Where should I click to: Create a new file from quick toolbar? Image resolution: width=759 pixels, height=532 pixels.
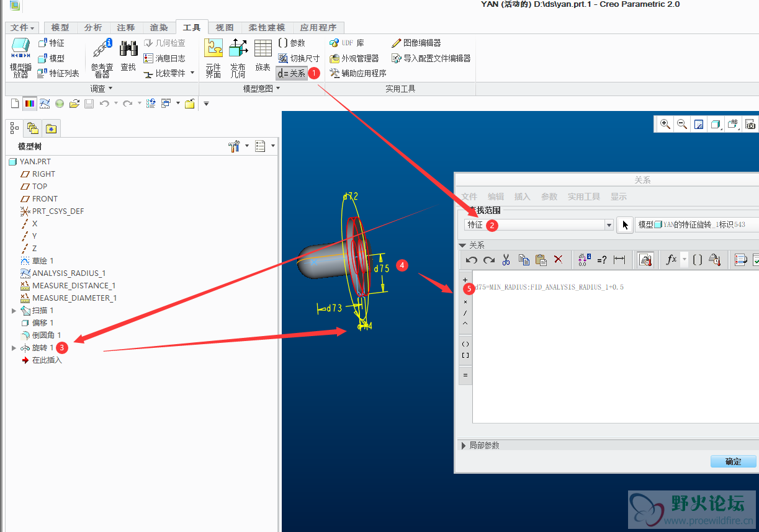pos(15,104)
